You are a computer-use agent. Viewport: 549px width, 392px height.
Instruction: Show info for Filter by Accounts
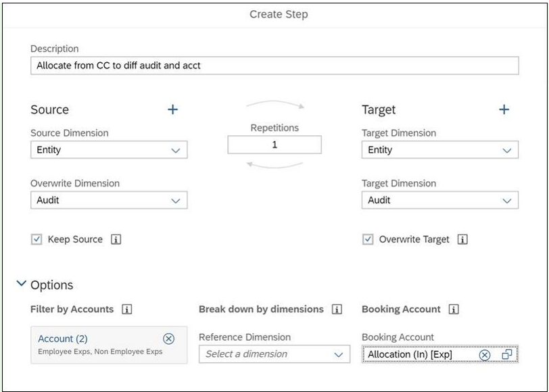coord(127,310)
